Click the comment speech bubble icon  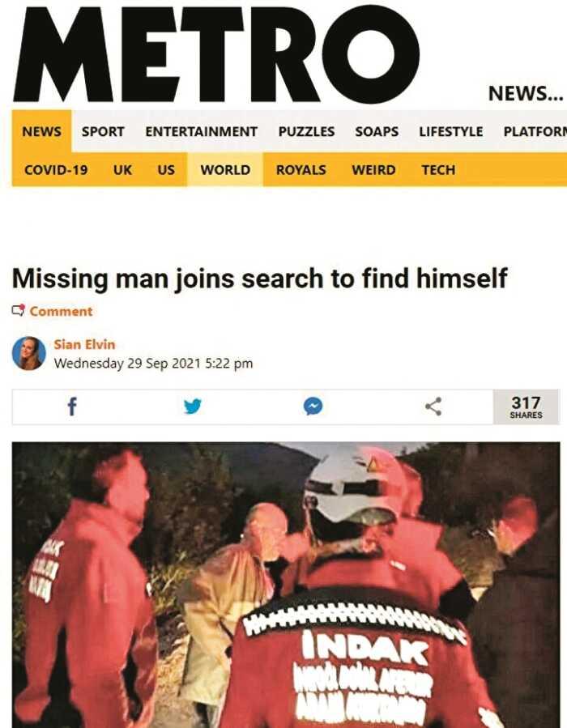18,311
